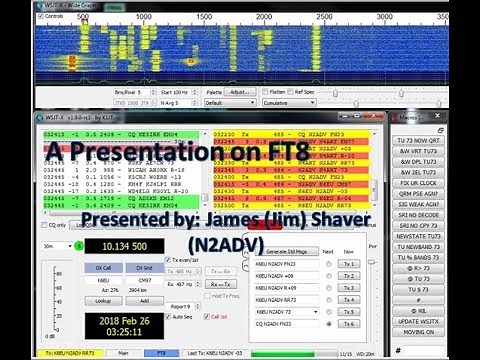
Task: Click the DX Grid field showing CM97
Action: (x=144, y=280)
